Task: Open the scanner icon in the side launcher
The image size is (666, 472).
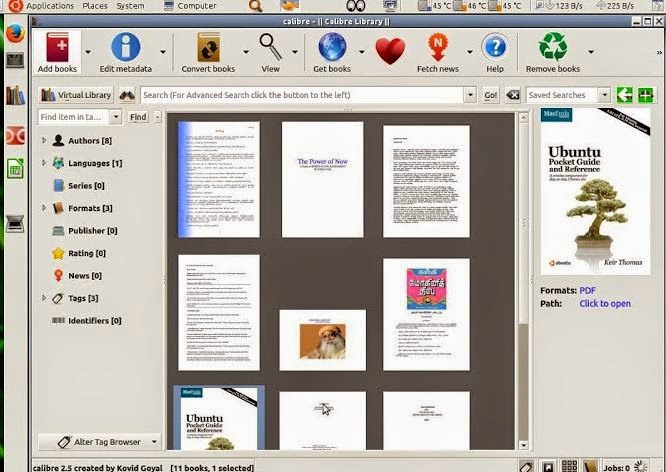Action: [15, 224]
